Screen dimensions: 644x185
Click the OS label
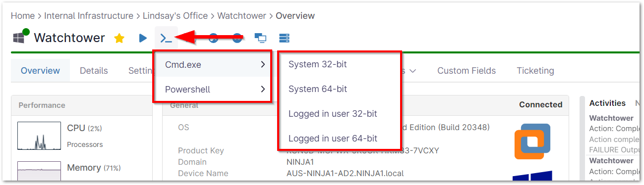tap(183, 127)
